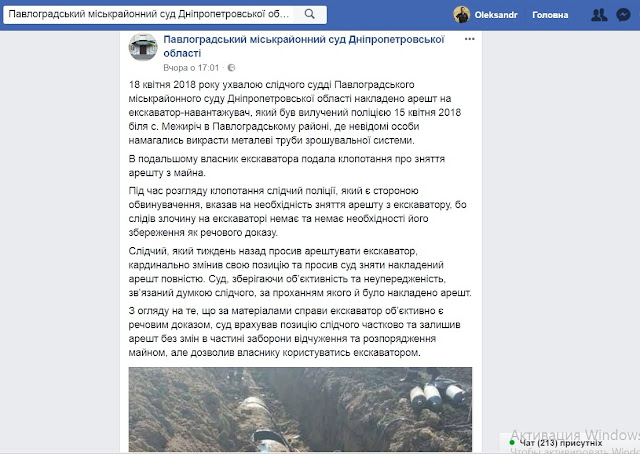Click the paragraph starting with 18 квітня 2018
Screen dimensions: 640x454
point(295,112)
